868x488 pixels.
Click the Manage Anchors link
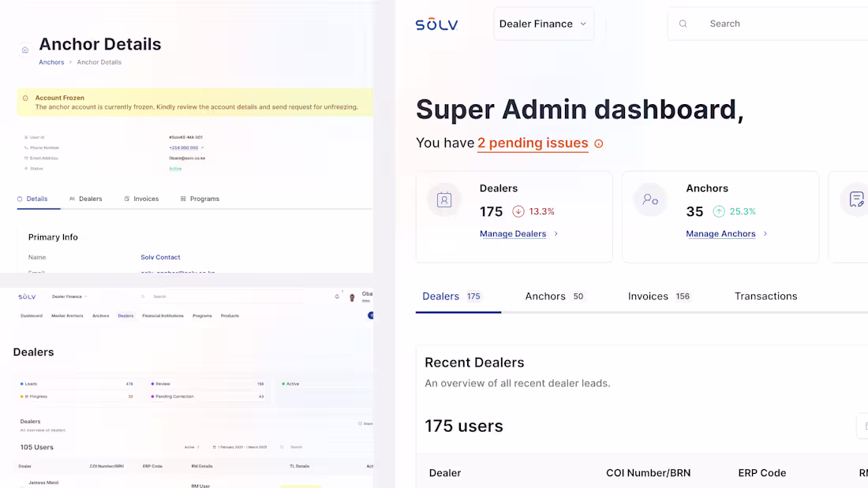coord(720,234)
